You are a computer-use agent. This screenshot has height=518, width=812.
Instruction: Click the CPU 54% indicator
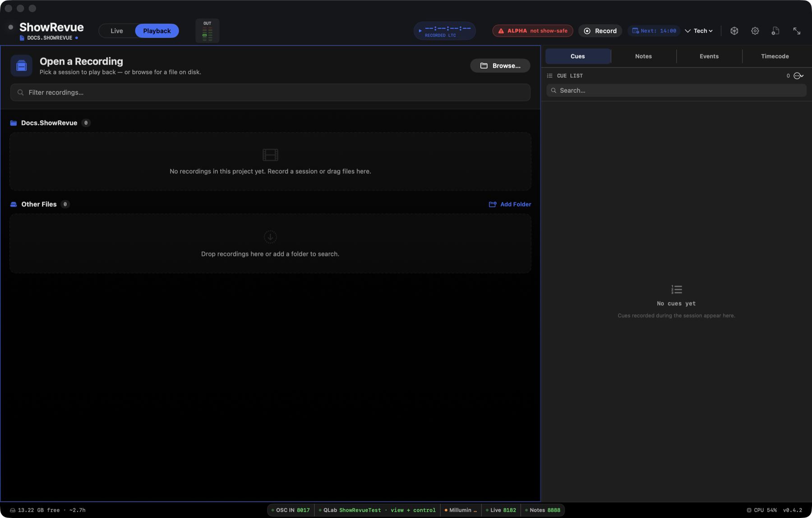coord(761,510)
